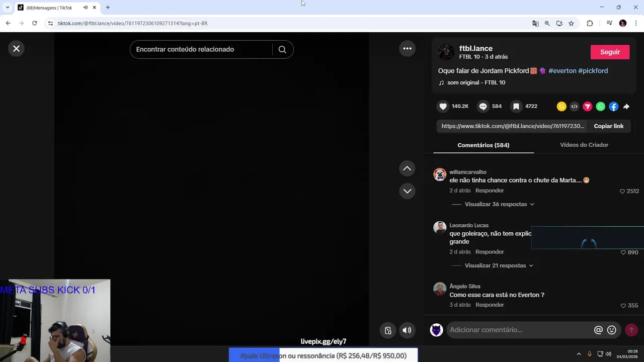This screenshot has width=644, height=362.
Task: Open more share options arrow
Action: pos(626,107)
